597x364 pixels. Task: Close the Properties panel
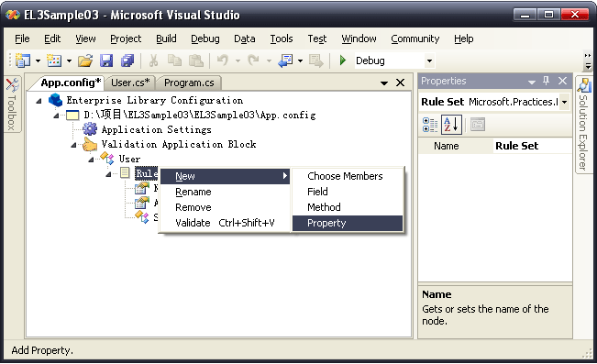click(x=562, y=81)
